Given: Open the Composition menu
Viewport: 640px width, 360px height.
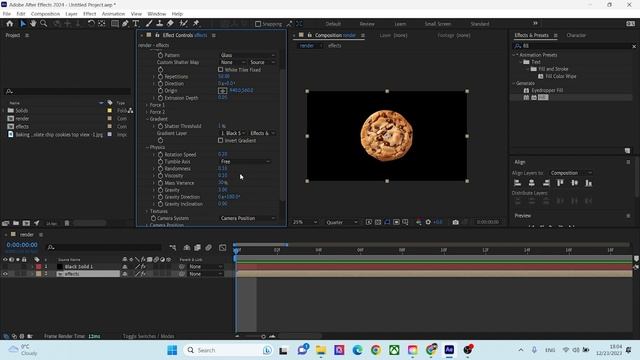Looking at the screenshot, I should [x=45, y=14].
